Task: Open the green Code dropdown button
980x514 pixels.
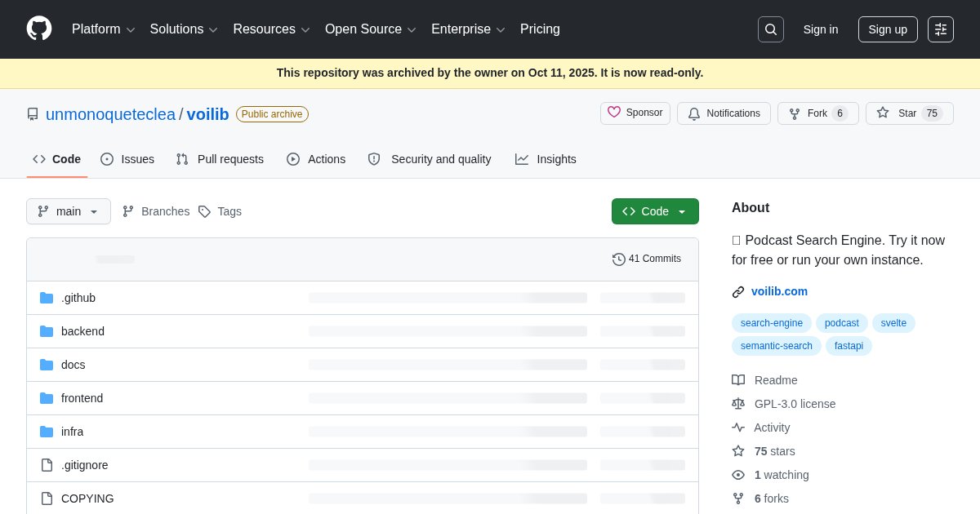Action: click(655, 211)
